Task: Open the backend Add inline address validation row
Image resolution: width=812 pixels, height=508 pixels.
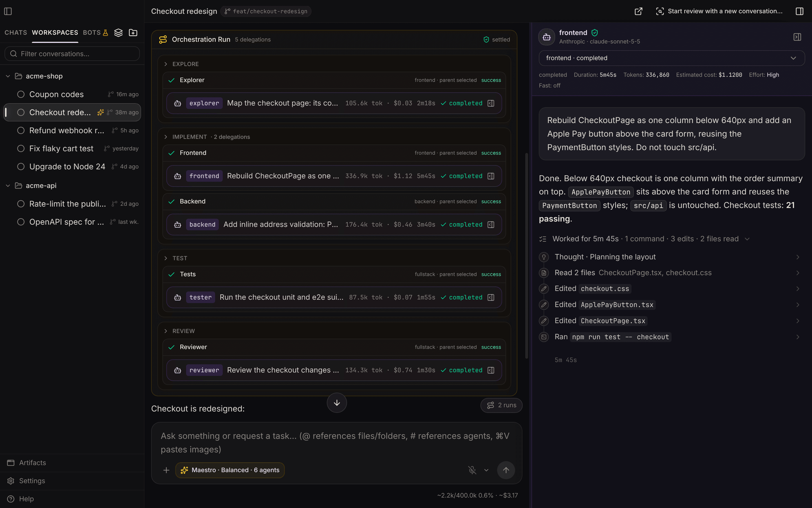Action: click(x=334, y=224)
